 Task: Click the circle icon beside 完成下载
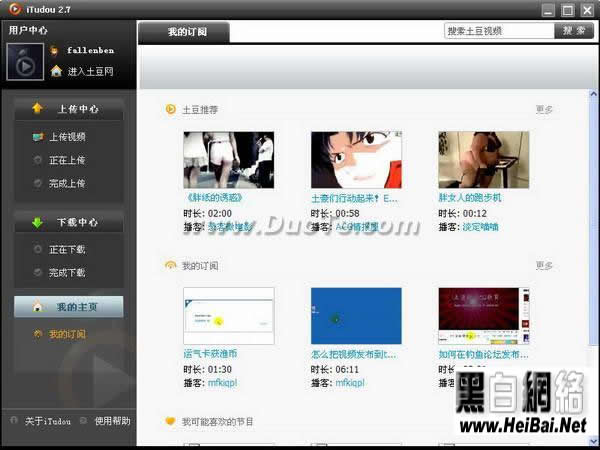point(38,272)
